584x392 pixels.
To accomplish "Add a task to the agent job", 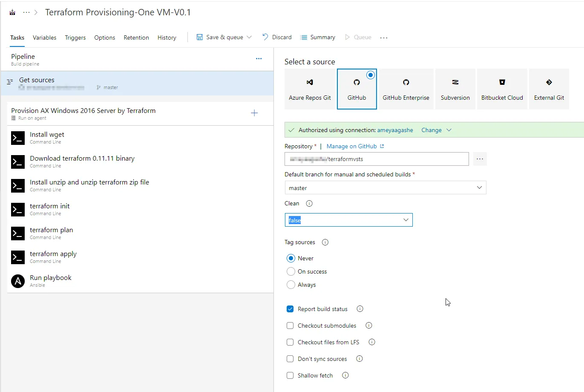I will [x=254, y=113].
